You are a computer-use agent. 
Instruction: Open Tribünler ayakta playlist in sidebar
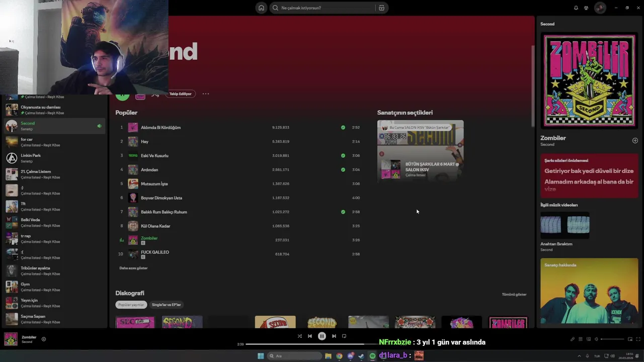click(x=54, y=270)
